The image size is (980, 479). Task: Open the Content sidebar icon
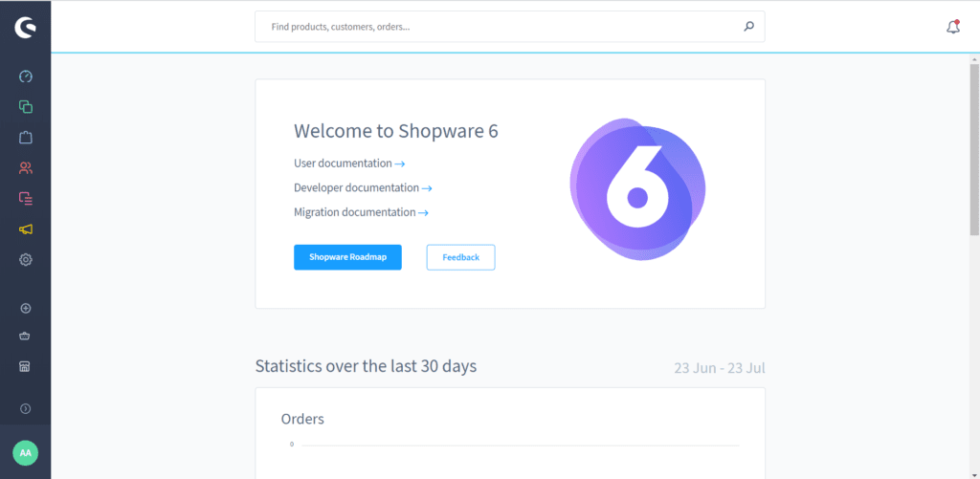click(26, 199)
